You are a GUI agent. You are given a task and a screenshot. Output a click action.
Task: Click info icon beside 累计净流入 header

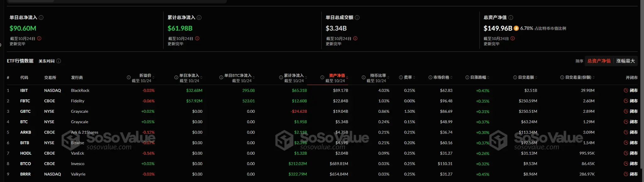coord(281,77)
